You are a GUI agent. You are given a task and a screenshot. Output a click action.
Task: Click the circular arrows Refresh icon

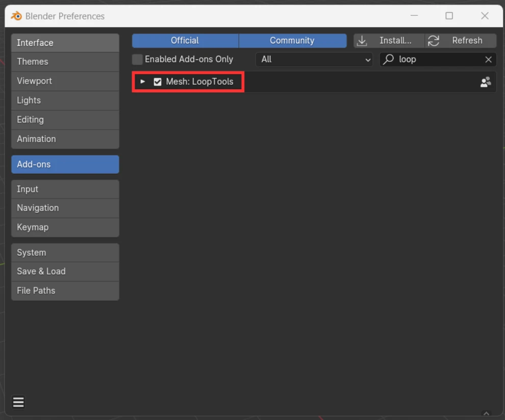(x=434, y=41)
